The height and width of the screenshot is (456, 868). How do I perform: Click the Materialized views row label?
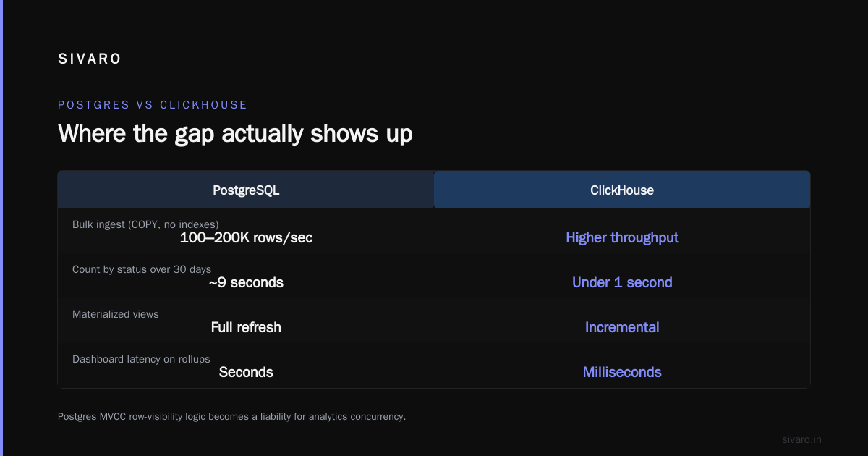[116, 314]
